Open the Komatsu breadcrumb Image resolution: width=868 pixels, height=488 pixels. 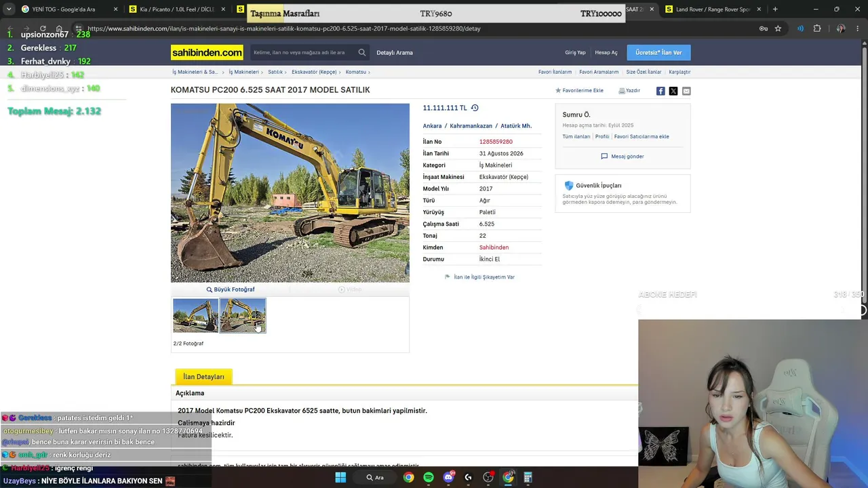tap(356, 72)
